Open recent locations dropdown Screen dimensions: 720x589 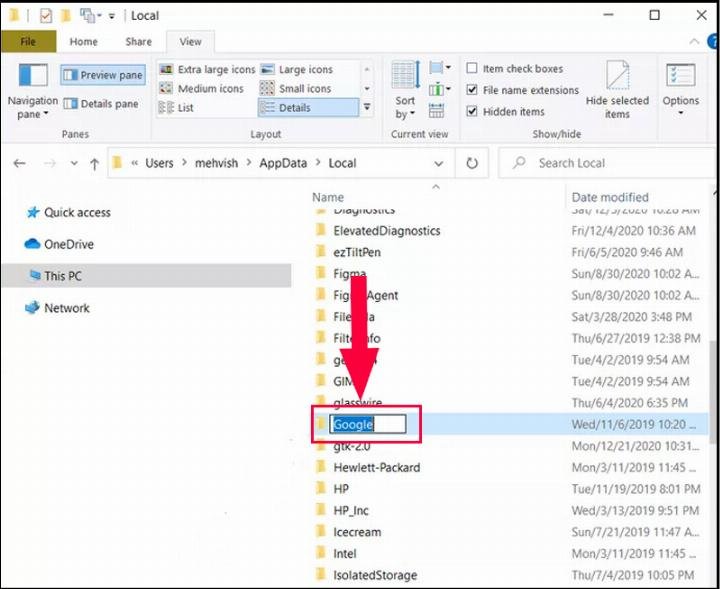(x=73, y=163)
